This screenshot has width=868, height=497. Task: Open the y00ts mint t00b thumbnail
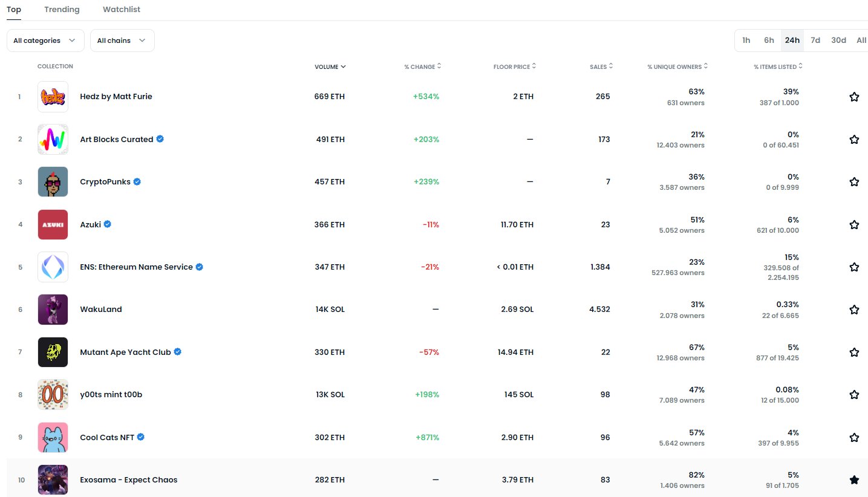tap(53, 395)
